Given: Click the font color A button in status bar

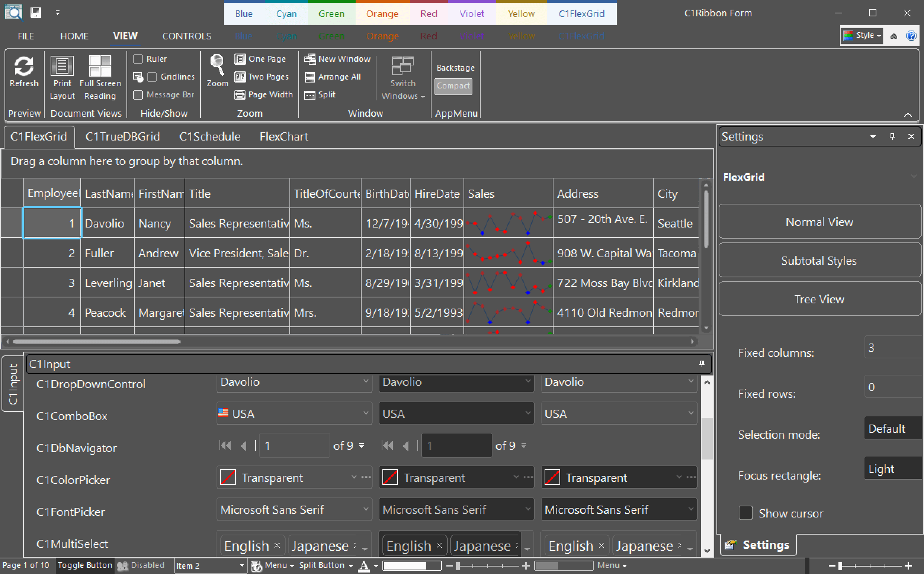Looking at the screenshot, I should point(364,566).
